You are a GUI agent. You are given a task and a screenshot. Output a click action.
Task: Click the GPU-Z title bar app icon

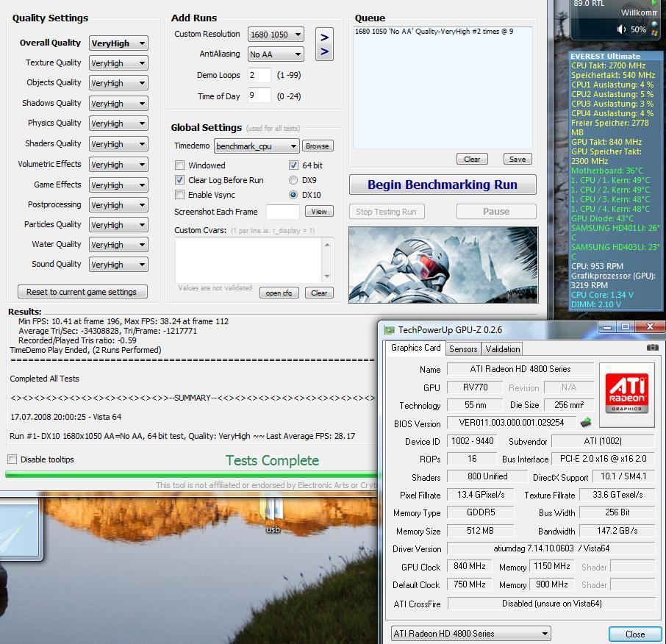[x=389, y=330]
